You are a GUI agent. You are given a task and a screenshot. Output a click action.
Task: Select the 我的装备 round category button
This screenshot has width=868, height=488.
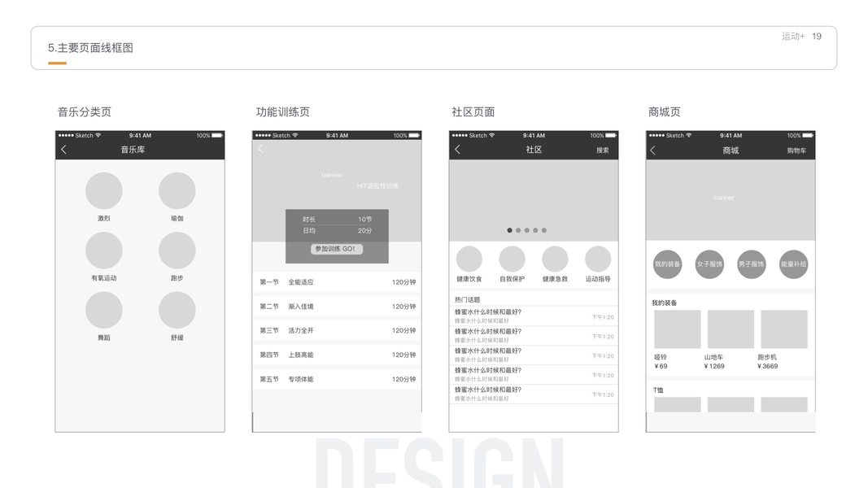coord(668,264)
